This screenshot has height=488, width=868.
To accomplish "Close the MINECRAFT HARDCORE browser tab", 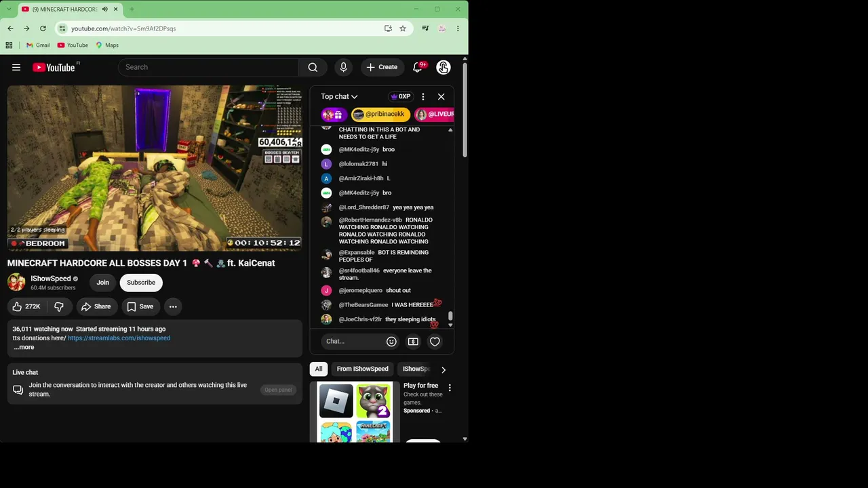I will pos(116,9).
